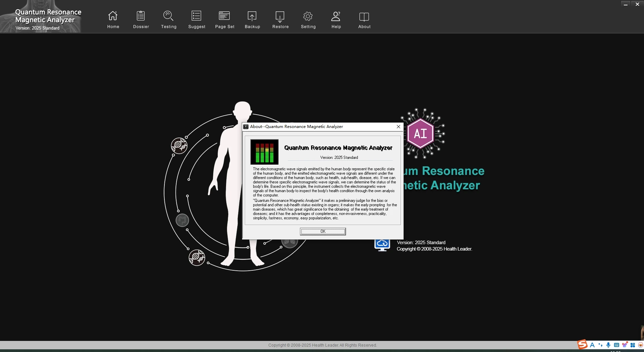Viewport: 644px width, 352px height.
Task: Toggle the input language A indicator
Action: [x=592, y=345]
